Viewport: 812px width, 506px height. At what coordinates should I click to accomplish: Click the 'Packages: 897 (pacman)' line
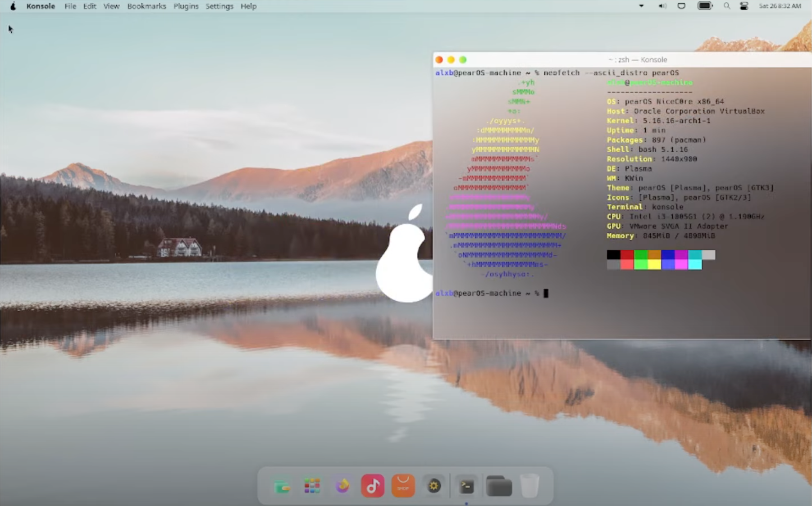click(657, 140)
